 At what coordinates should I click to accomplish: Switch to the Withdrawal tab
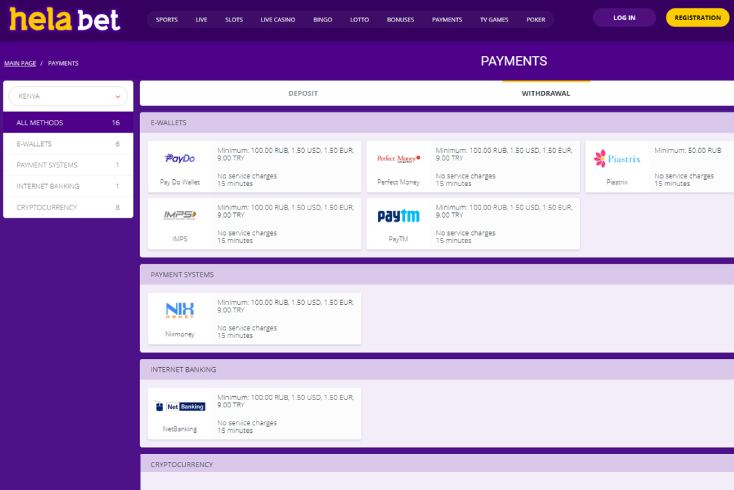(x=546, y=94)
